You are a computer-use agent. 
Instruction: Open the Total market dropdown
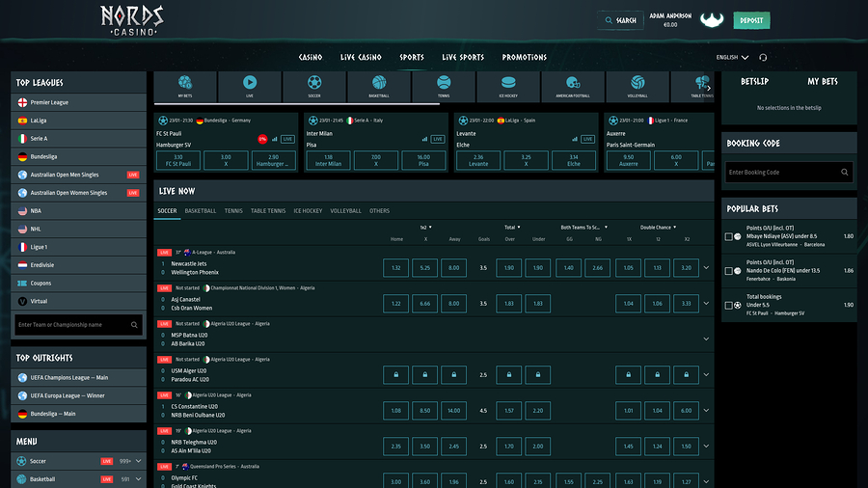[512, 228]
